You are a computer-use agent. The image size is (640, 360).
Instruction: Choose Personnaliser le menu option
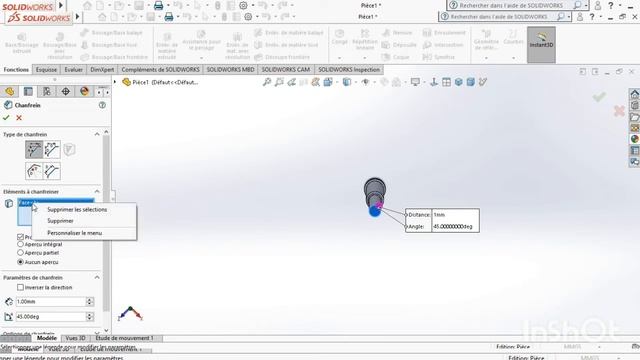(75, 233)
